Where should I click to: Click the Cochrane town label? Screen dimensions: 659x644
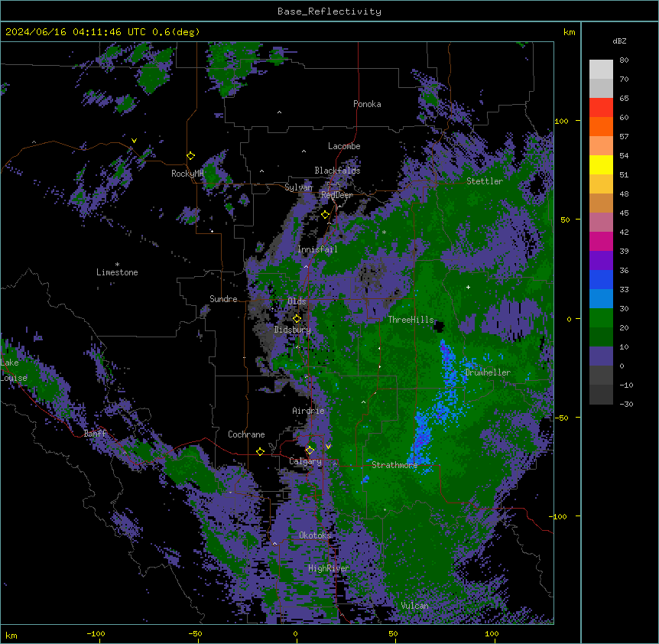coord(246,434)
